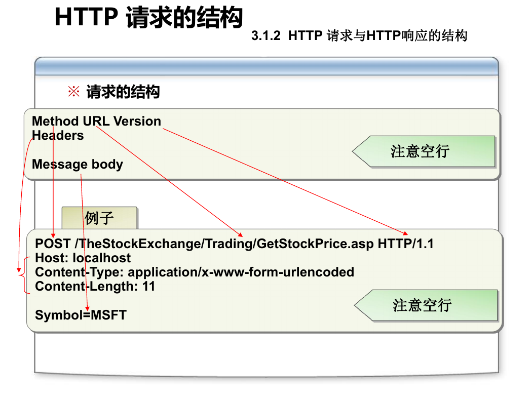Screen dimensions: 532x399
Task: Click the heading '请求的结构' with the ※ mark
Action: (114, 92)
